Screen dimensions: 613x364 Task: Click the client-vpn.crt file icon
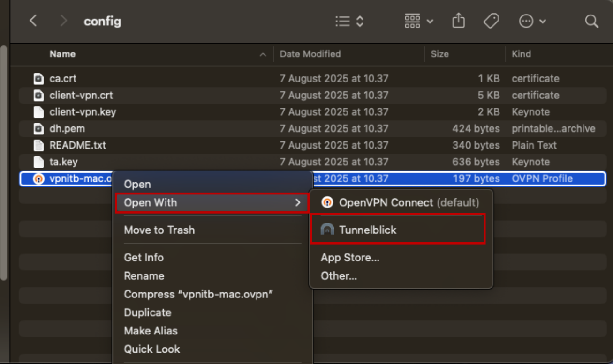pyautogui.click(x=38, y=95)
